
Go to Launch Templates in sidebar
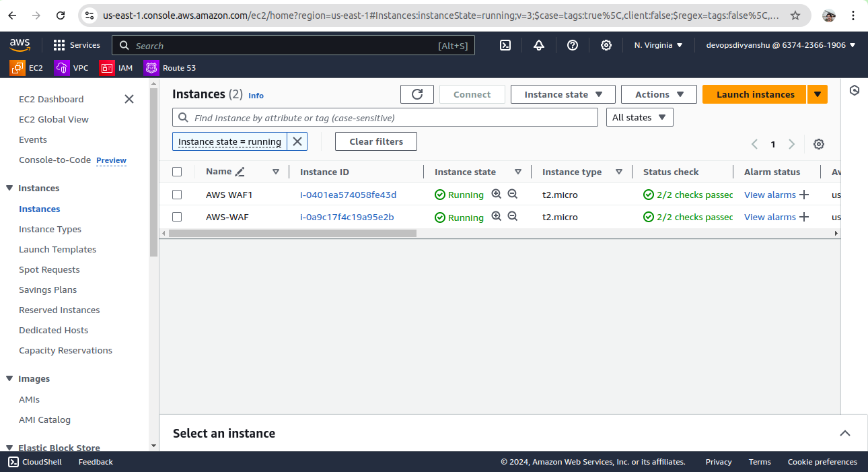(x=57, y=249)
